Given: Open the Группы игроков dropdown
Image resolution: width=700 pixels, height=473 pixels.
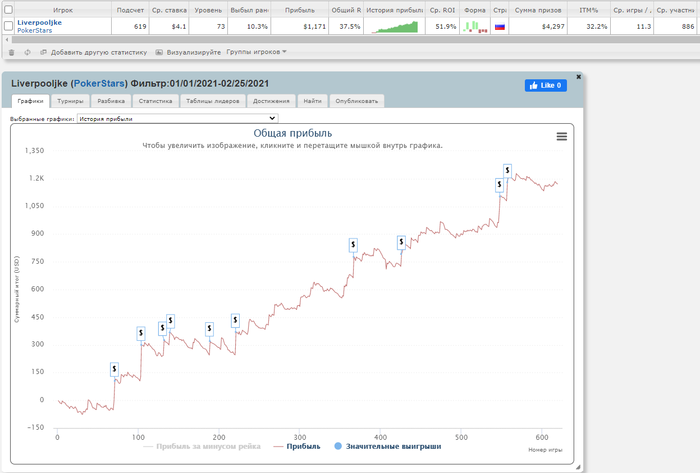Looking at the screenshot, I should point(256,52).
